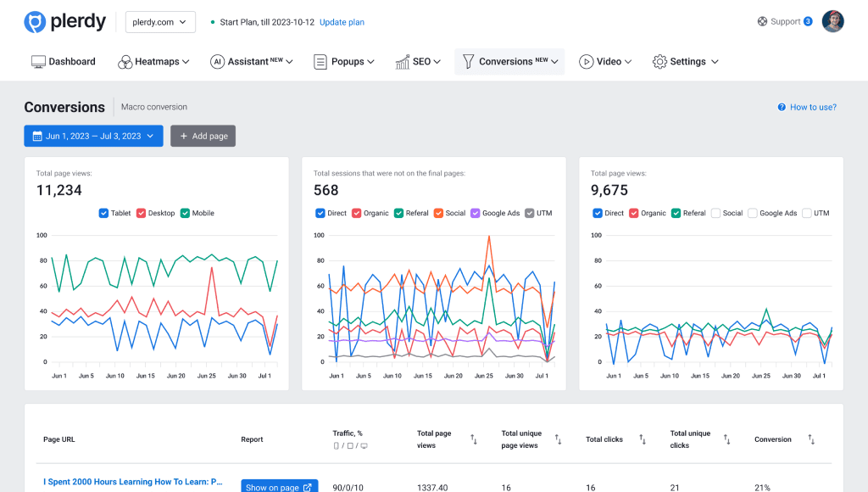
Task: Click the Settings gear icon
Action: point(659,61)
